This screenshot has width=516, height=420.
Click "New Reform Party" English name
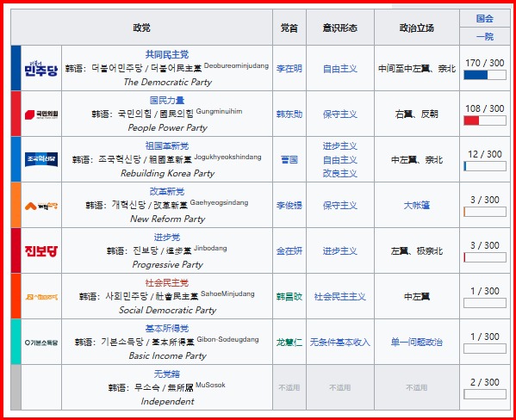167,219
